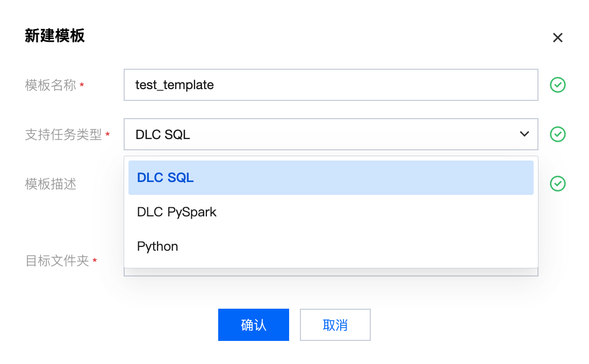Focus the test_template name input field

coord(331,85)
